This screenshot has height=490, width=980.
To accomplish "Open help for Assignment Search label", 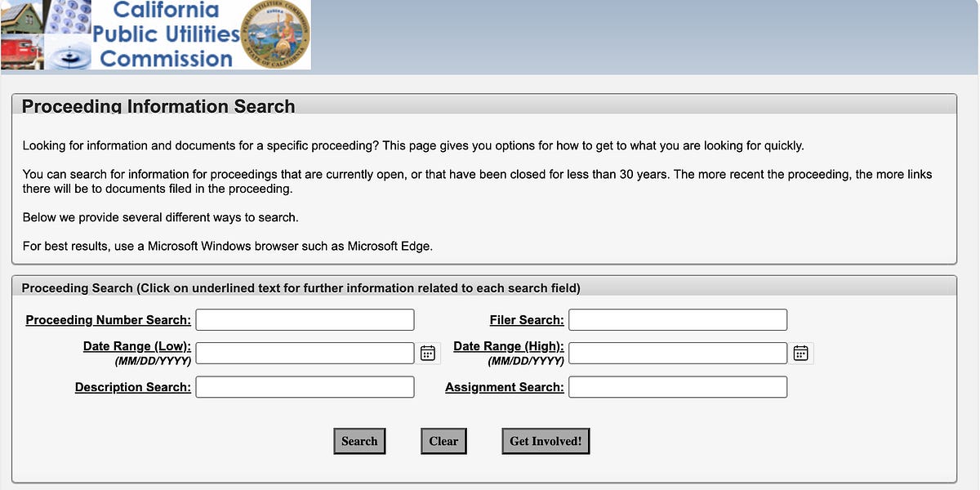I will 505,387.
